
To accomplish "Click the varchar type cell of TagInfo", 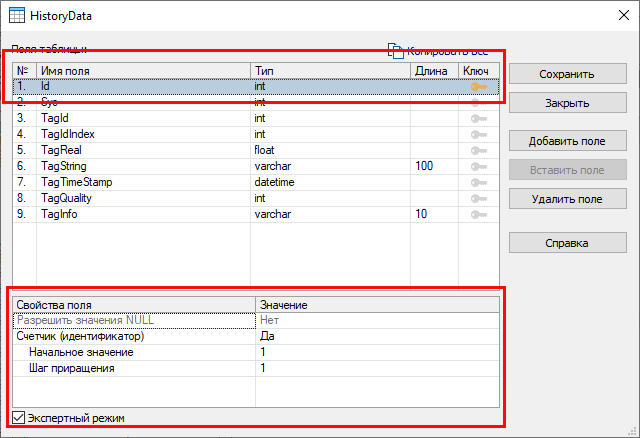I will click(330, 214).
